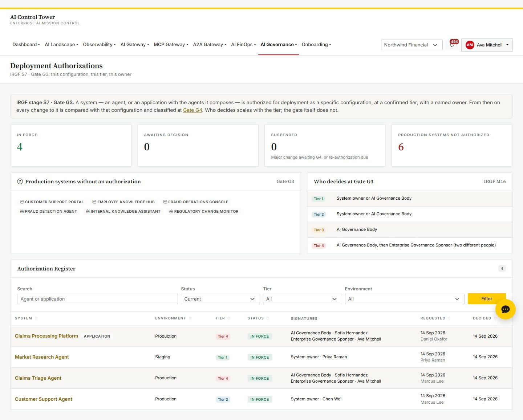Viewport: 523px width, 420px height.
Task: Open the Customer Support Agent link
Action: [x=44, y=399]
